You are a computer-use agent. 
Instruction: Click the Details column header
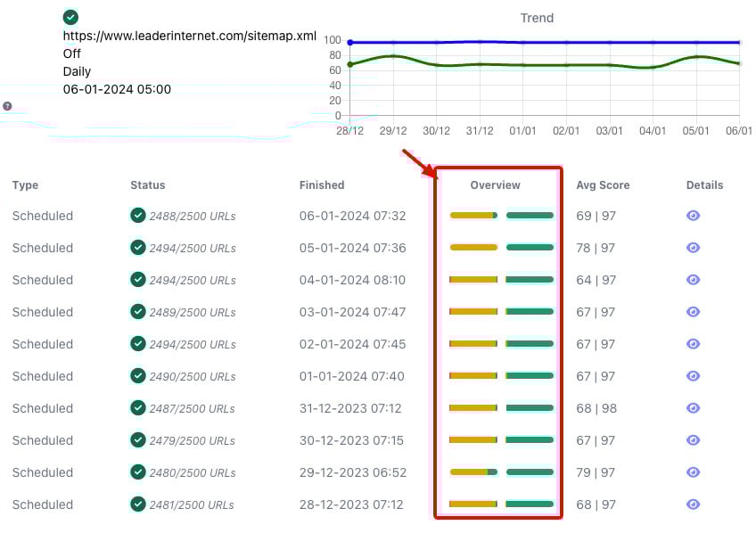pyautogui.click(x=704, y=185)
